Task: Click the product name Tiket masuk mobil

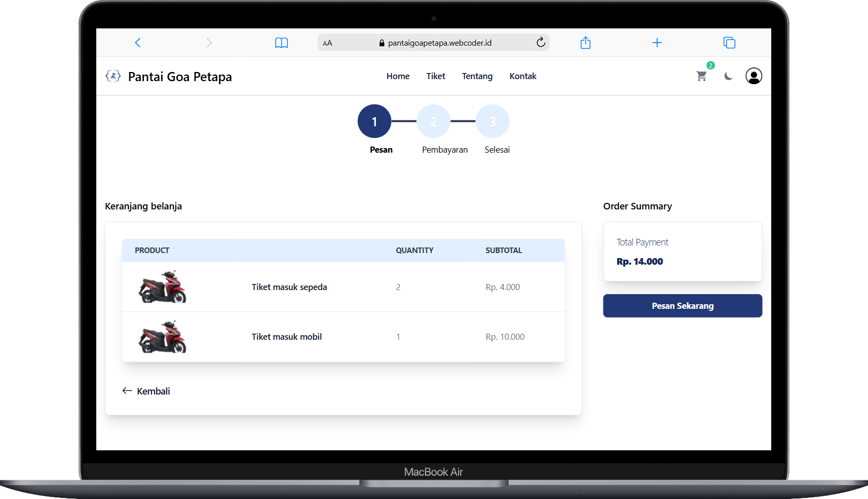Action: (x=287, y=337)
